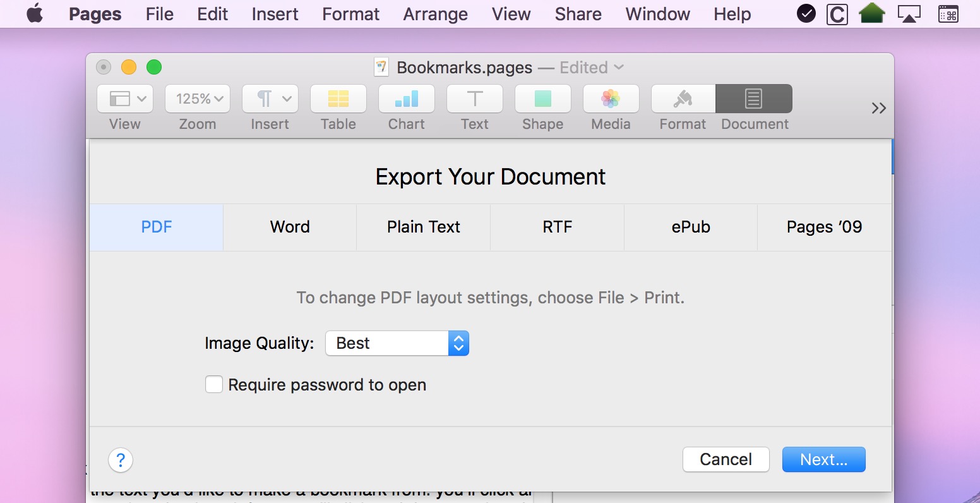Open the Insert paragraph toolbar dropdown
The width and height of the screenshot is (980, 503).
(x=270, y=99)
